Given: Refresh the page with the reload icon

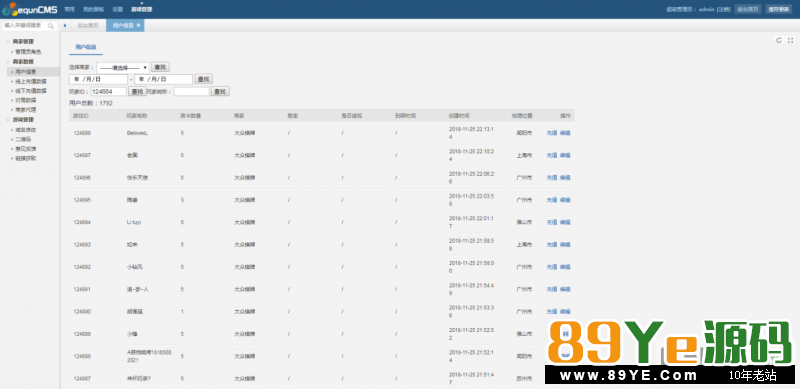Looking at the screenshot, I should (x=779, y=40).
